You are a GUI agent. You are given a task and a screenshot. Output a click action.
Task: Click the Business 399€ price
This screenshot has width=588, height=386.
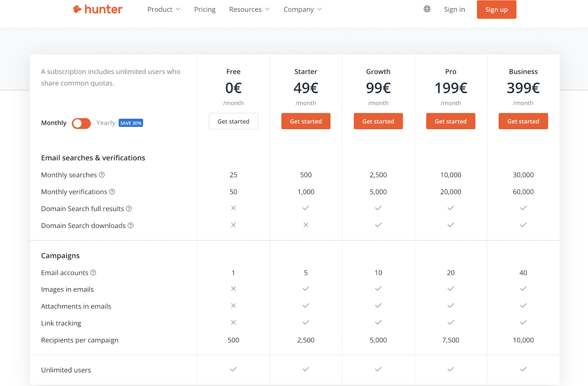tap(523, 88)
